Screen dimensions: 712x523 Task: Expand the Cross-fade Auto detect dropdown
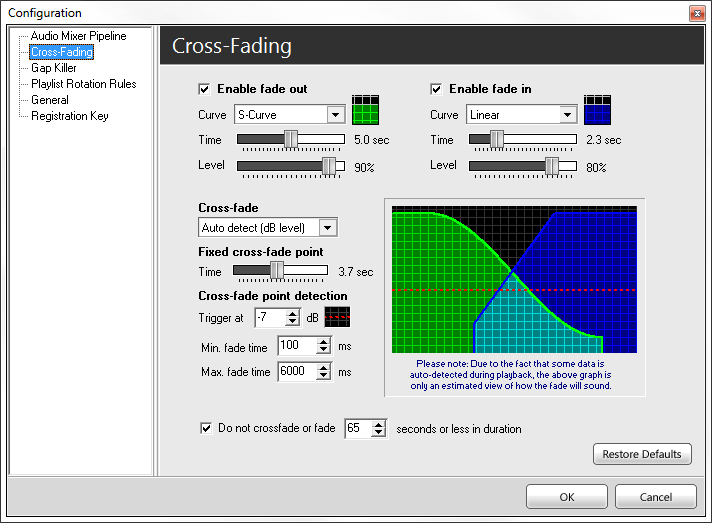[x=327, y=228]
